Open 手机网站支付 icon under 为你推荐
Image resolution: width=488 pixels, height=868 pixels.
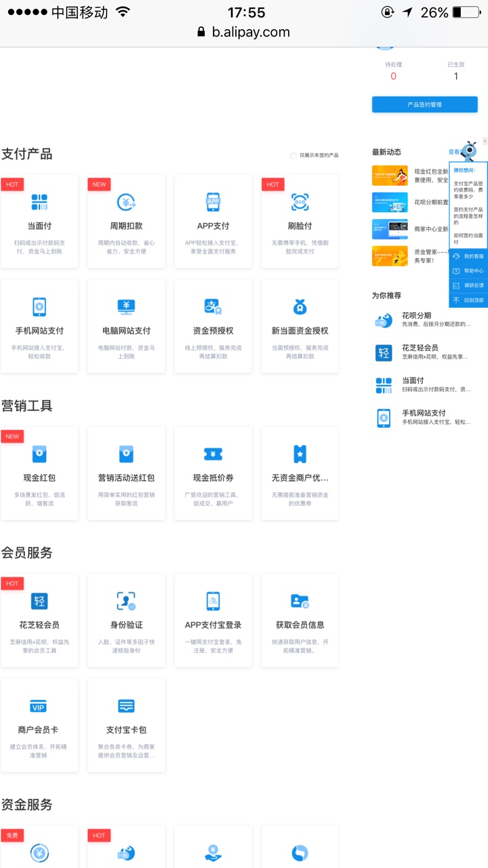tap(384, 418)
